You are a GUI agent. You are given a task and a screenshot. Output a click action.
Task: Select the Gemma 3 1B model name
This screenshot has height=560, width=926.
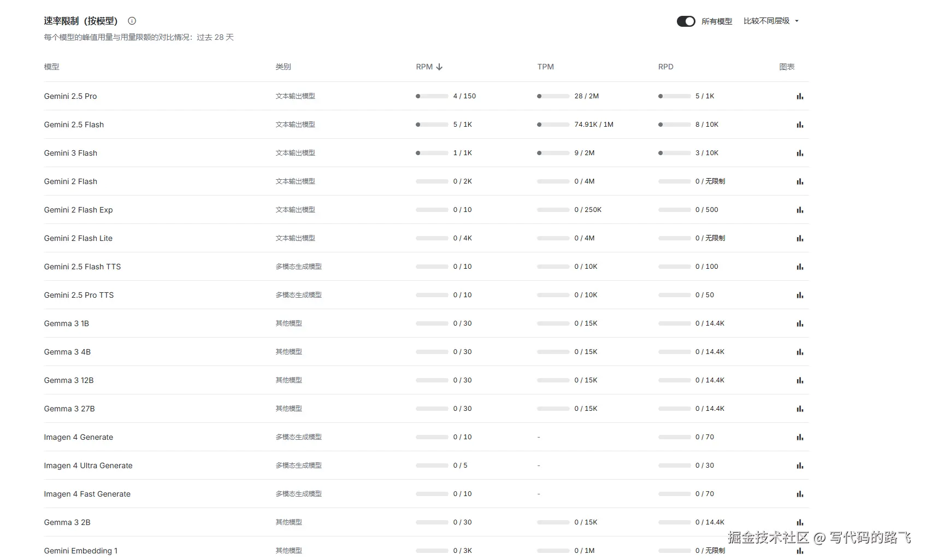coord(66,323)
